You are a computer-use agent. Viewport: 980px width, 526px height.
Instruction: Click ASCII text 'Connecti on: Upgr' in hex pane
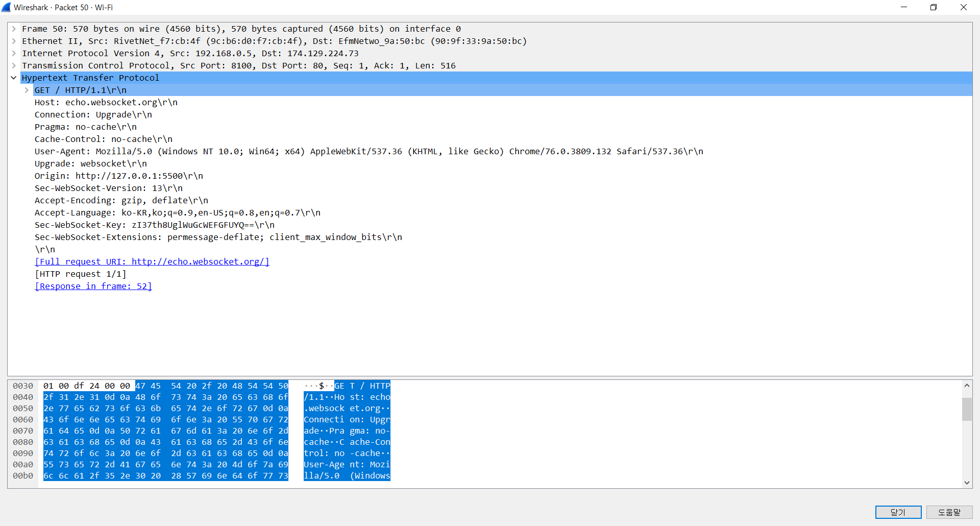pos(347,419)
